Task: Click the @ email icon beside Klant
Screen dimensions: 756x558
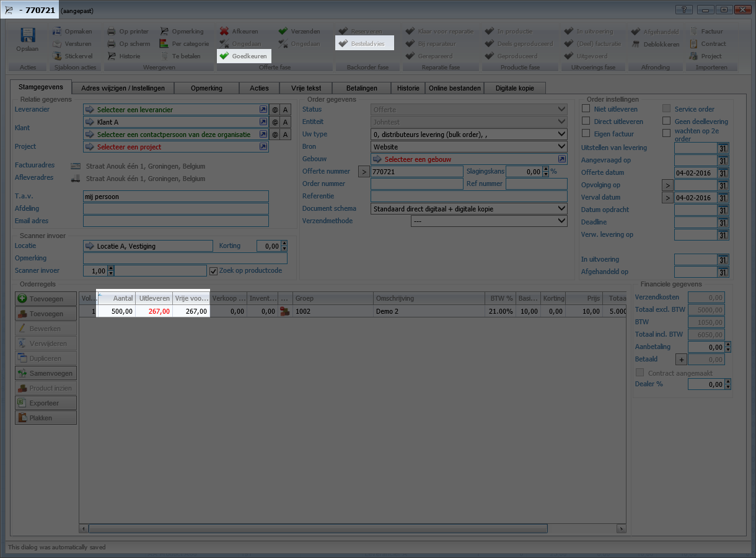Action: (x=275, y=122)
